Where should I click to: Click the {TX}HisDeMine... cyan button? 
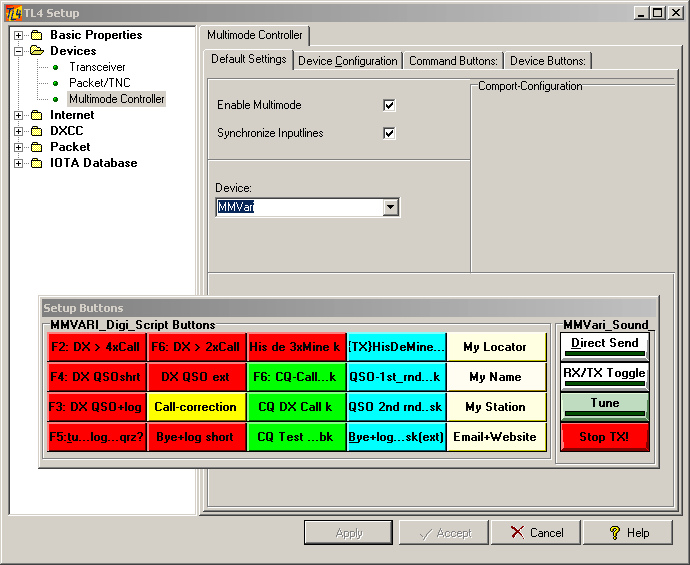click(x=396, y=347)
